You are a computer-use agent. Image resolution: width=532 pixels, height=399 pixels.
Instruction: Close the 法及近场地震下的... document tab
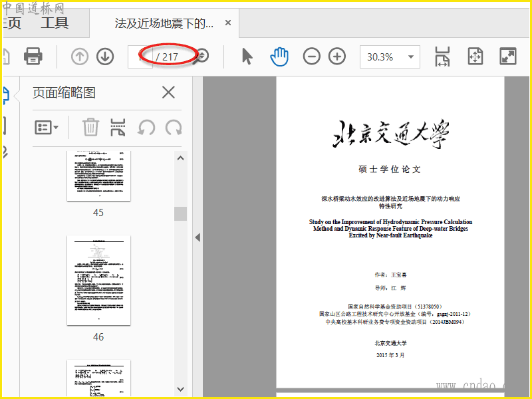(228, 23)
